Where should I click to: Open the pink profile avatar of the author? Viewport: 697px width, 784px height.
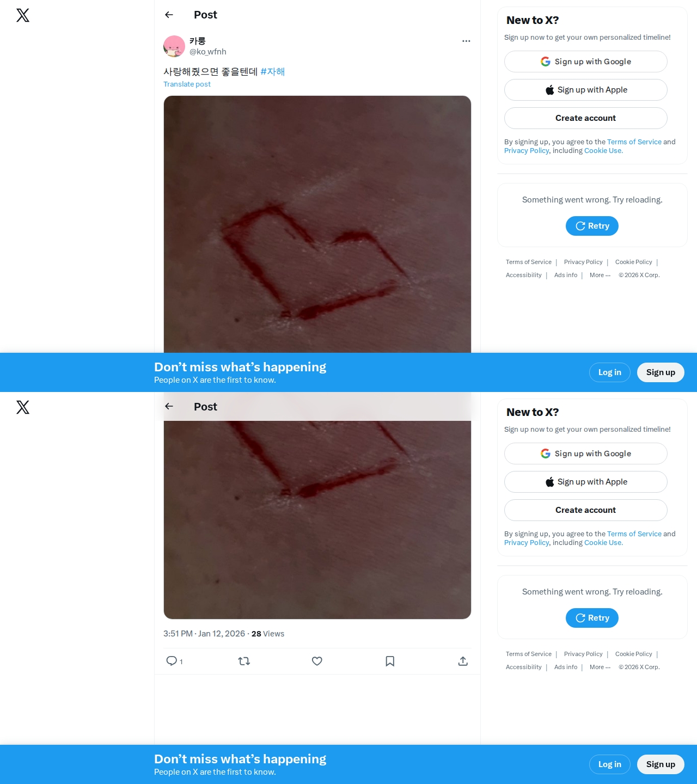174,46
